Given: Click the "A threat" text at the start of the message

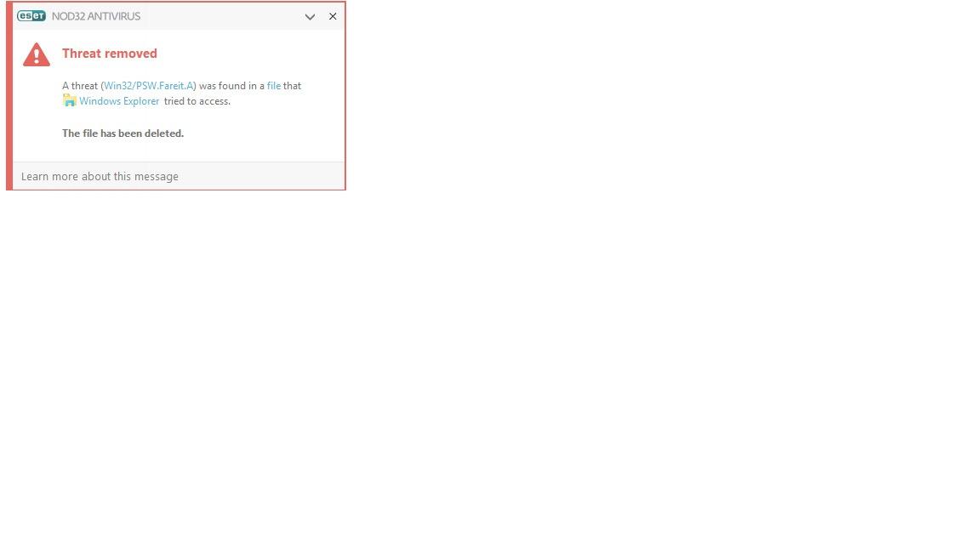Looking at the screenshot, I should (80, 86).
